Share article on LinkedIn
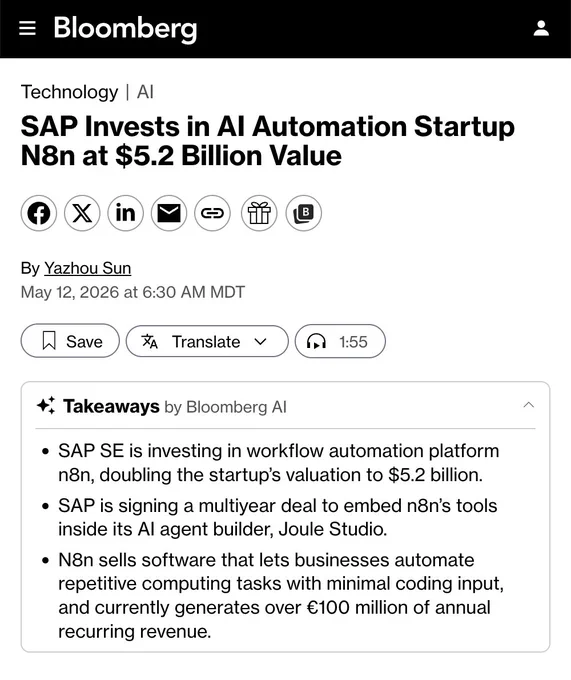 125,213
